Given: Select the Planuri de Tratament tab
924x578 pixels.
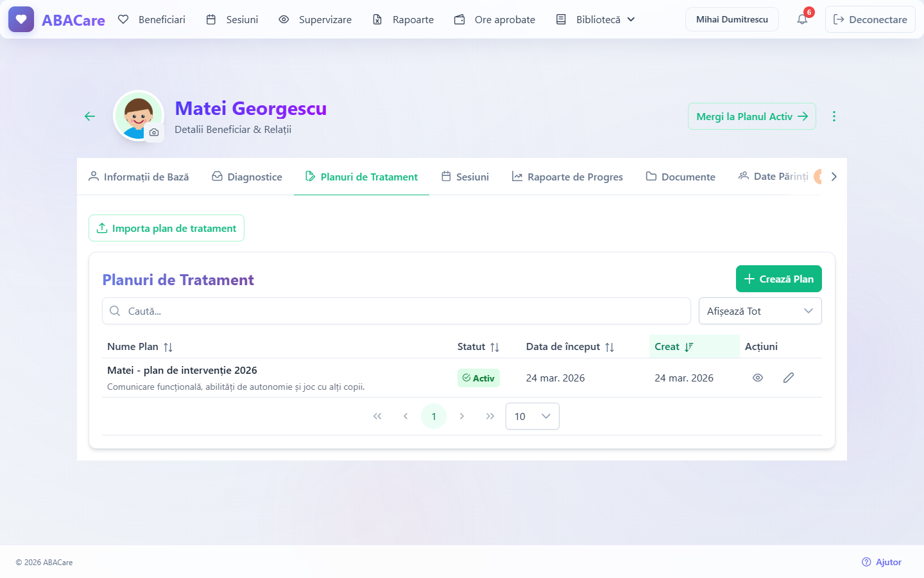Looking at the screenshot, I should (361, 177).
